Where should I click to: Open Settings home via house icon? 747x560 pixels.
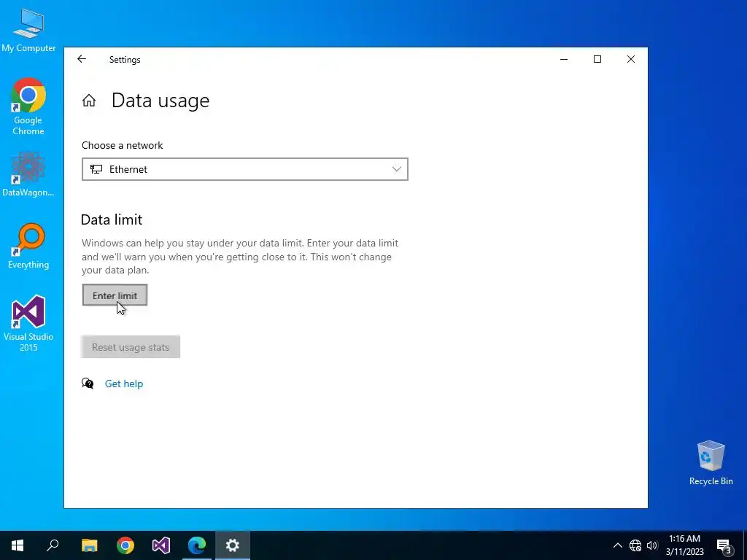89,101
